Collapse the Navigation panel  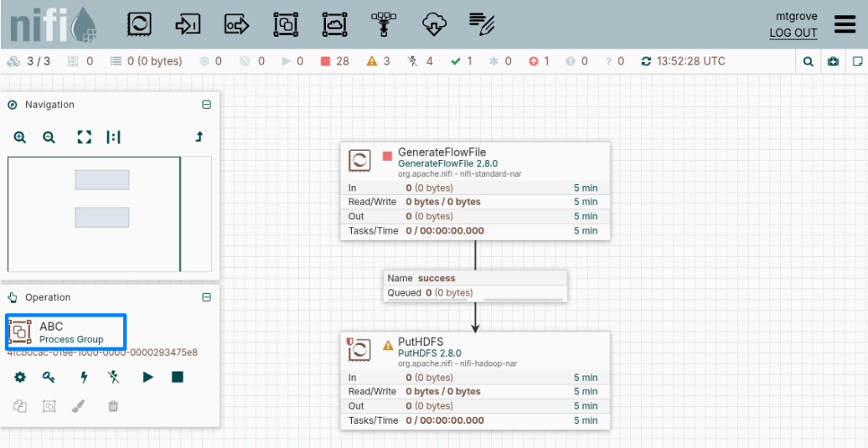click(206, 105)
